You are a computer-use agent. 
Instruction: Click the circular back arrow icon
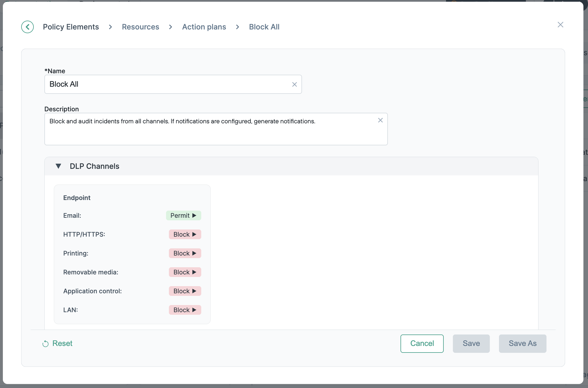click(27, 27)
